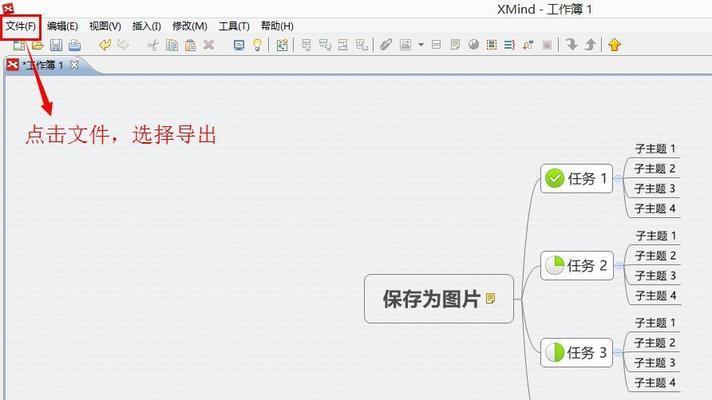Collapse the 任务 1 branch

(618, 178)
